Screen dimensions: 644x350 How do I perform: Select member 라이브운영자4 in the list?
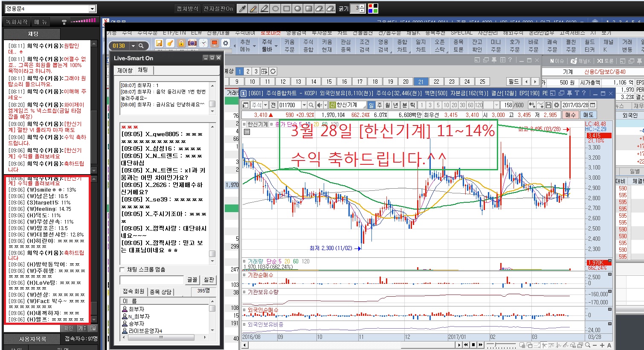tap(145, 331)
